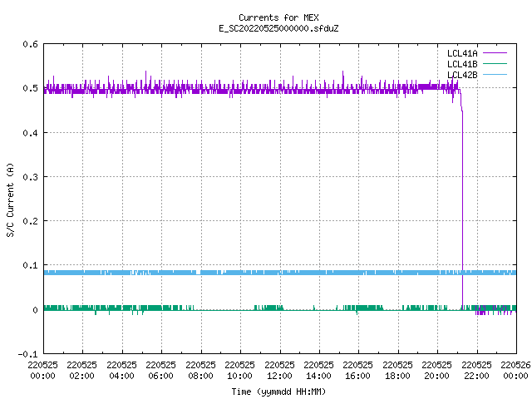Click the 220525 00:00 x-axis tick label

[x=42, y=371]
